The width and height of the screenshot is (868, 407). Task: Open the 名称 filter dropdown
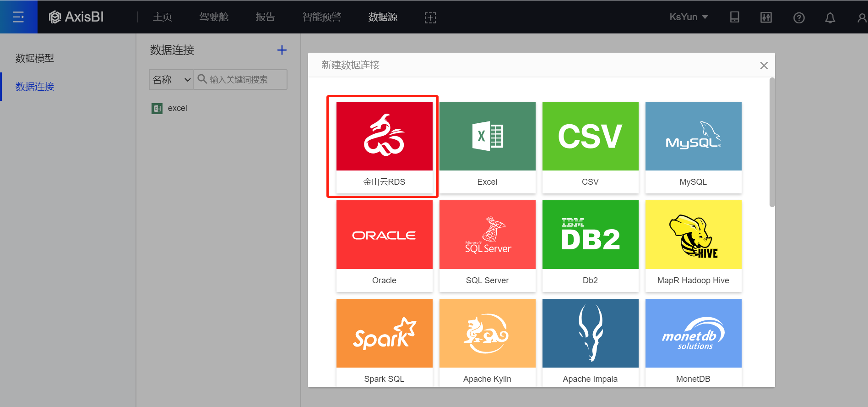tap(171, 80)
